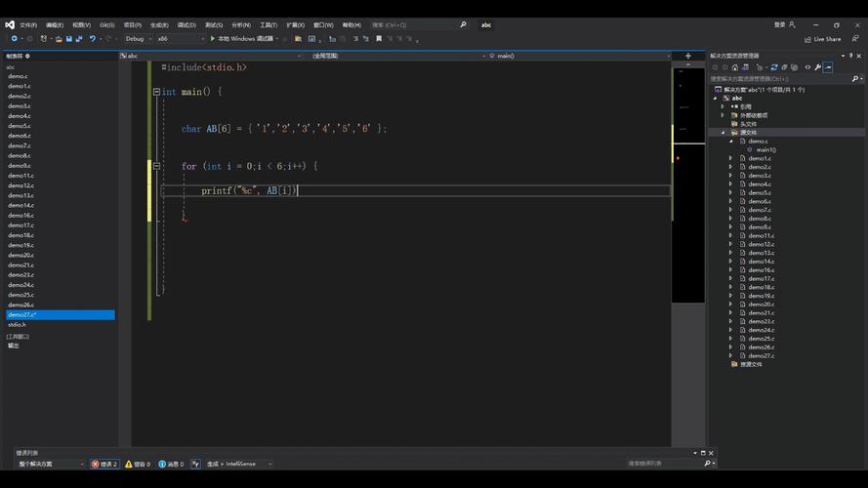Open the Git(G) menu

tap(106, 25)
